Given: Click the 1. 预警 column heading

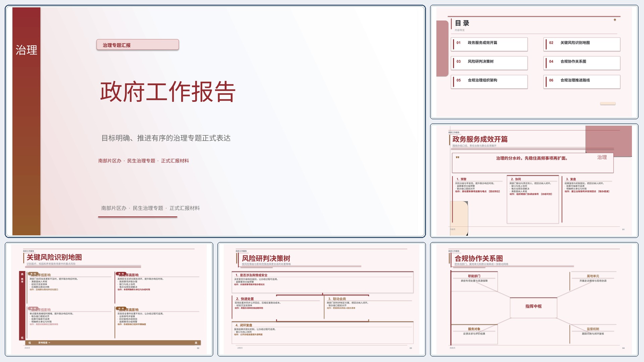Looking at the screenshot, I should point(461,179).
